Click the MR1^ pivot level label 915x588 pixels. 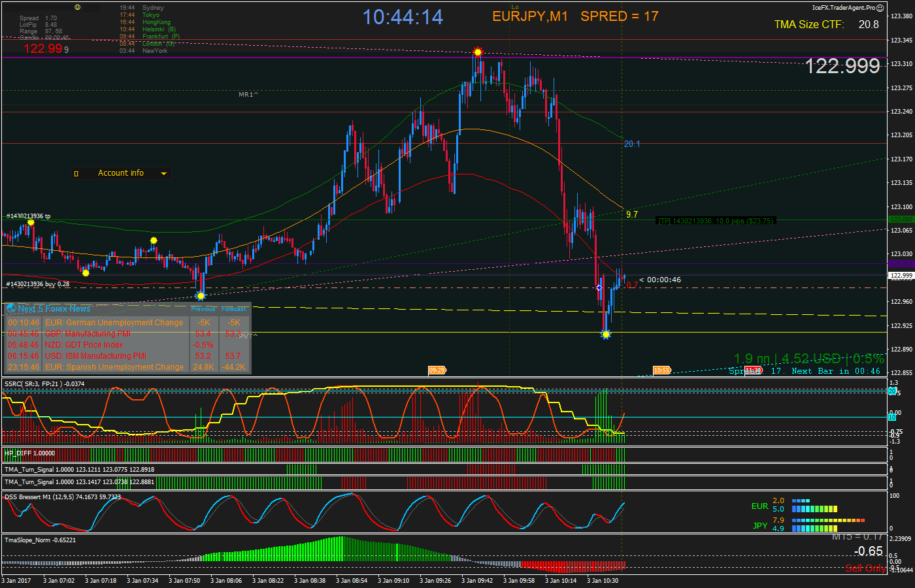coord(248,95)
